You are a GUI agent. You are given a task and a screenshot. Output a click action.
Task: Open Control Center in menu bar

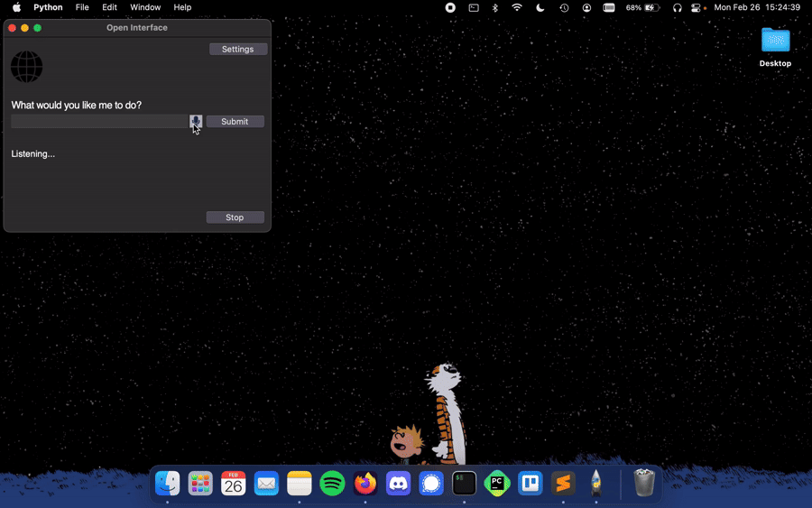[x=696, y=8]
